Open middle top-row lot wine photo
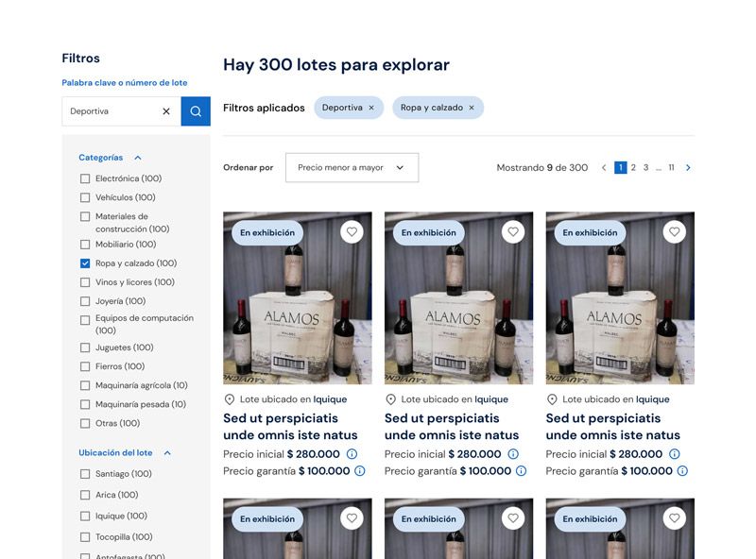Image resolution: width=756 pixels, height=559 pixels. 459,298
